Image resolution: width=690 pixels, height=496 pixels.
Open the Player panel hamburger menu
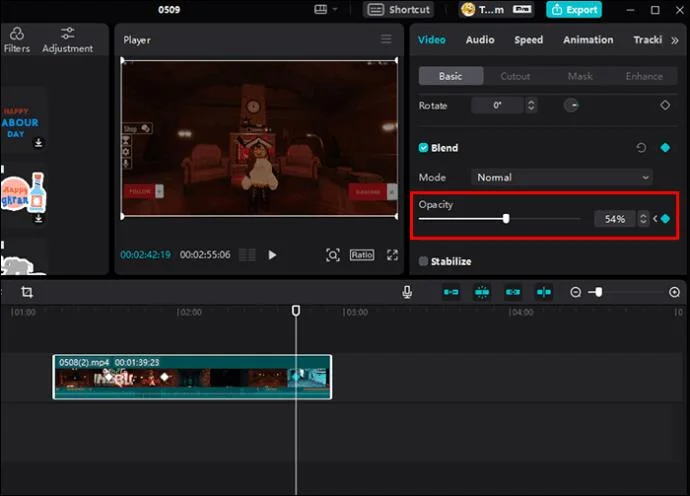[386, 40]
